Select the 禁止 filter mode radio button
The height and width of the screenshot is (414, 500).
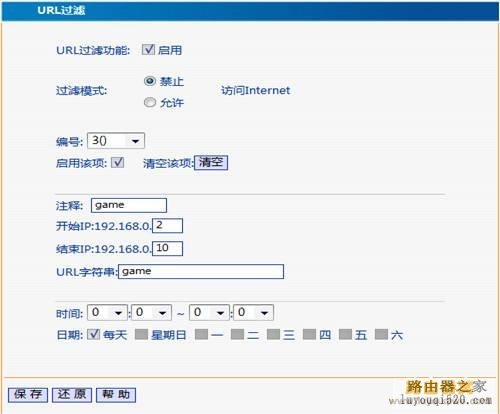(x=150, y=81)
